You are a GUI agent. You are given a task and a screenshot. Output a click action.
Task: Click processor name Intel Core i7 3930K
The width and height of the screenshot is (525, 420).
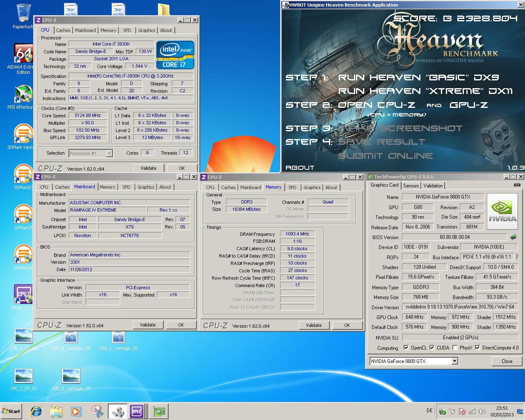pos(111,44)
